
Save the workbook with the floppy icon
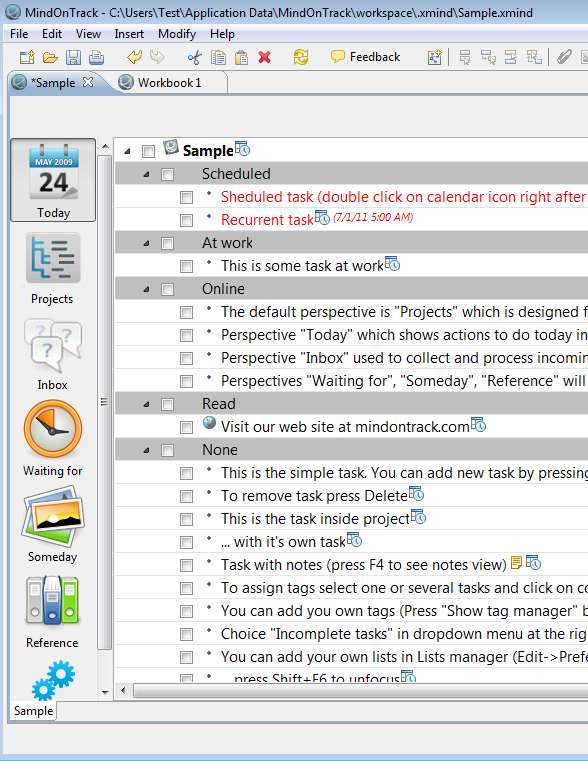pyautogui.click(x=73, y=57)
